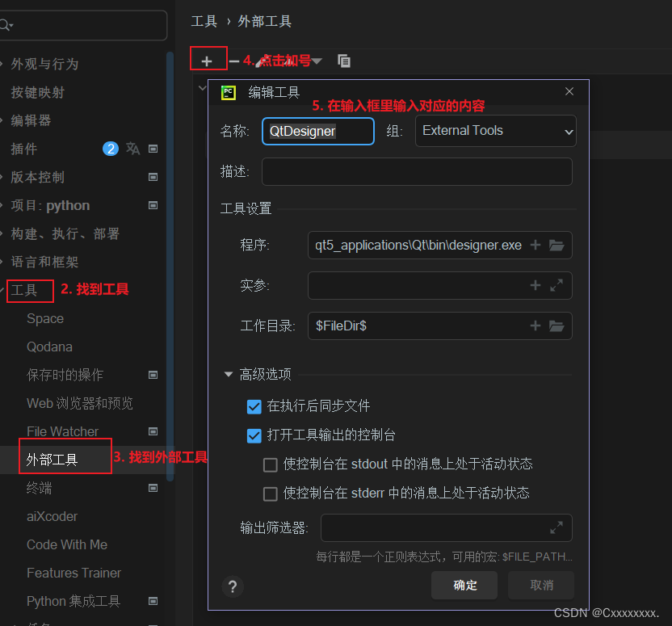Image resolution: width=672 pixels, height=626 pixels.
Task: Expand the 语言和框架 settings node
Action: click(x=2, y=262)
